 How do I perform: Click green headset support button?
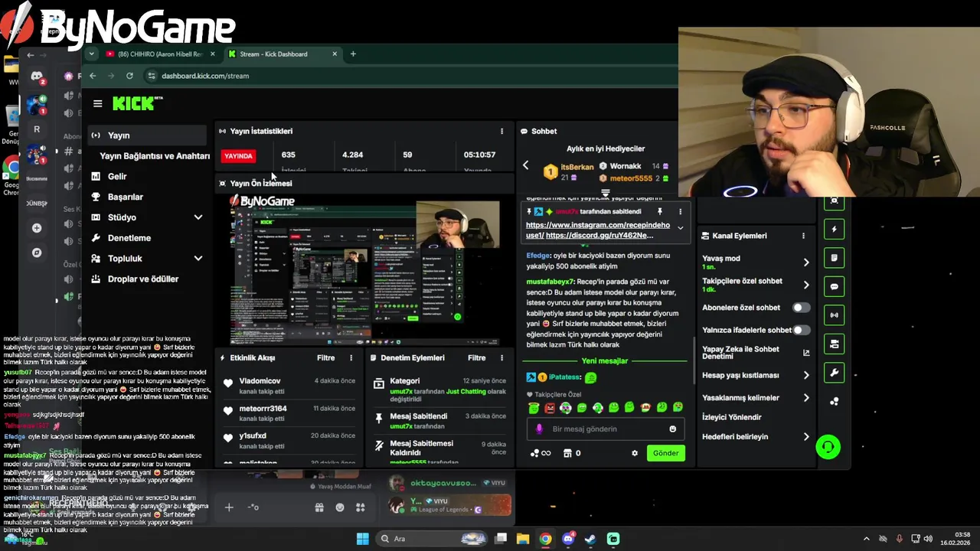[828, 447]
